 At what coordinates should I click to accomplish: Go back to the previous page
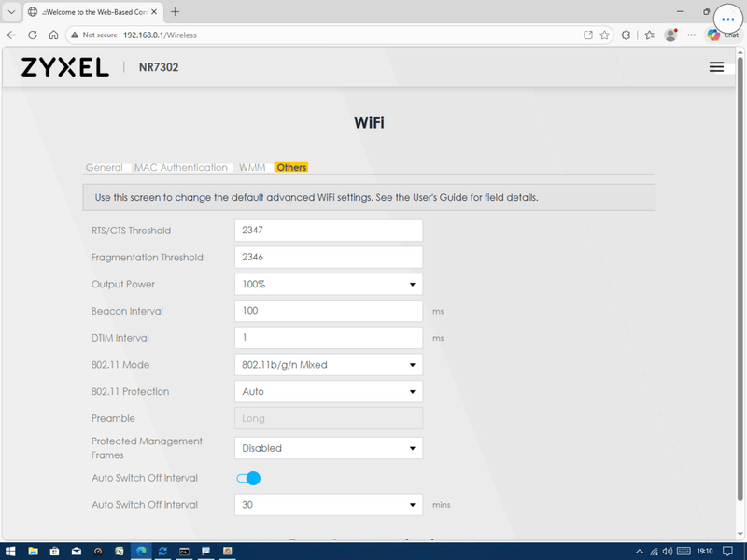click(12, 35)
